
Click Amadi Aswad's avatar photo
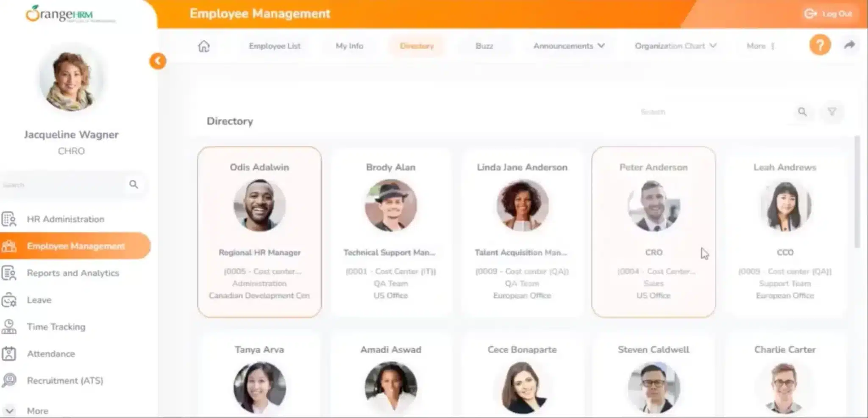(x=391, y=387)
